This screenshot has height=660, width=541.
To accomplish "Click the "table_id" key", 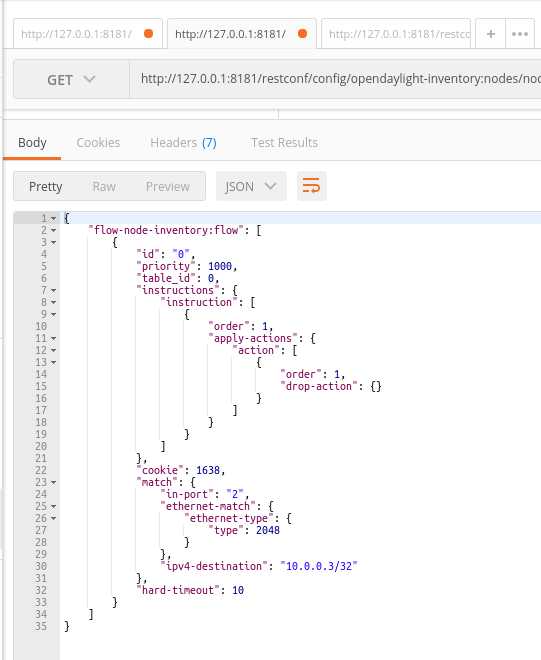I will (166, 278).
